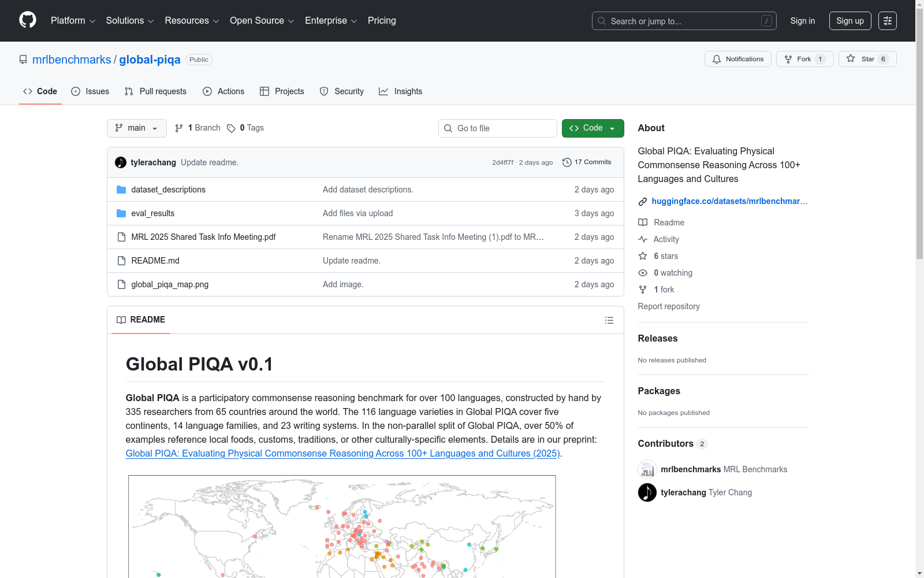924x578 pixels.
Task: Click the branch icon next to 1 Branch
Action: coord(179,128)
